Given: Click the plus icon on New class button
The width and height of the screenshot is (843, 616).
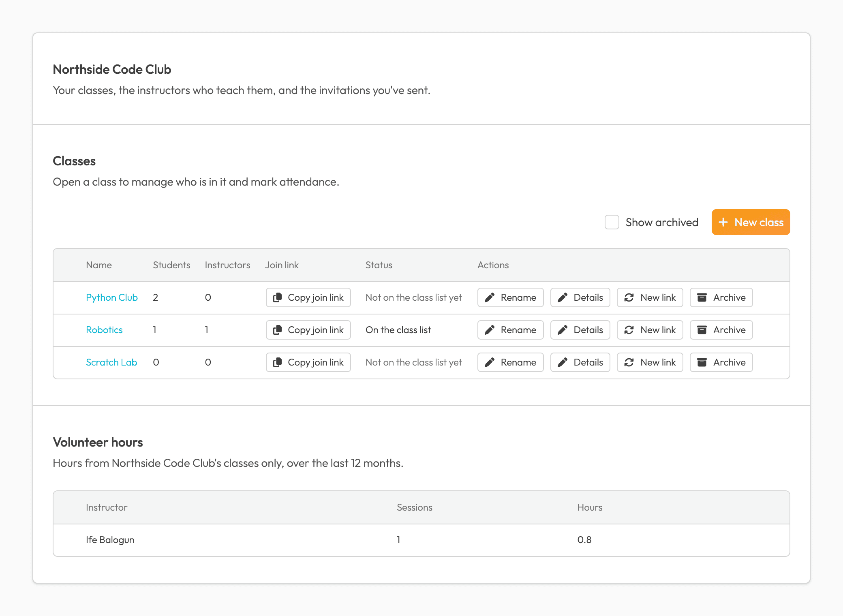Looking at the screenshot, I should [x=723, y=222].
